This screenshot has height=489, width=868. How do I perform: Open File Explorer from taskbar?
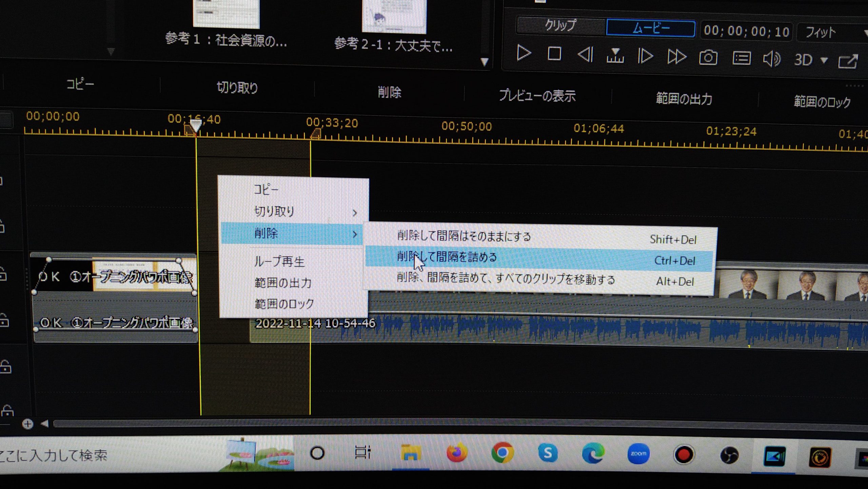(410, 453)
